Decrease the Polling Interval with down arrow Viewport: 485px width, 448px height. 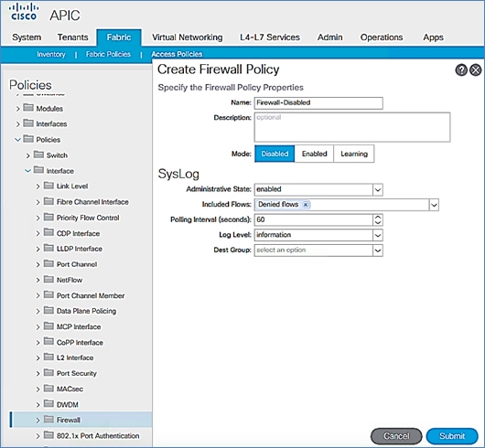(378, 222)
